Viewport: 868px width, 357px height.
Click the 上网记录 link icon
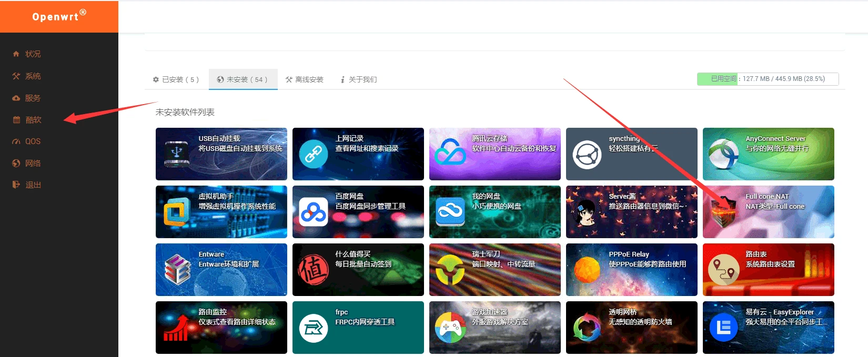pyautogui.click(x=314, y=154)
